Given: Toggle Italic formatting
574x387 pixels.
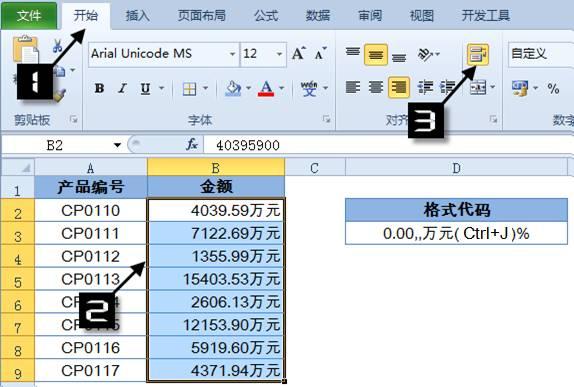Looking at the screenshot, I should click(122, 89).
